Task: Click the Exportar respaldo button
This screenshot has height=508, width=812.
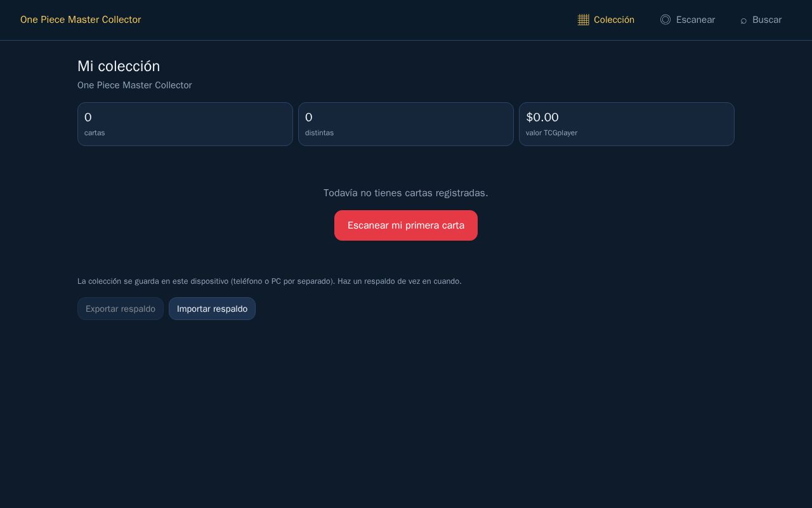Action: tap(121, 309)
